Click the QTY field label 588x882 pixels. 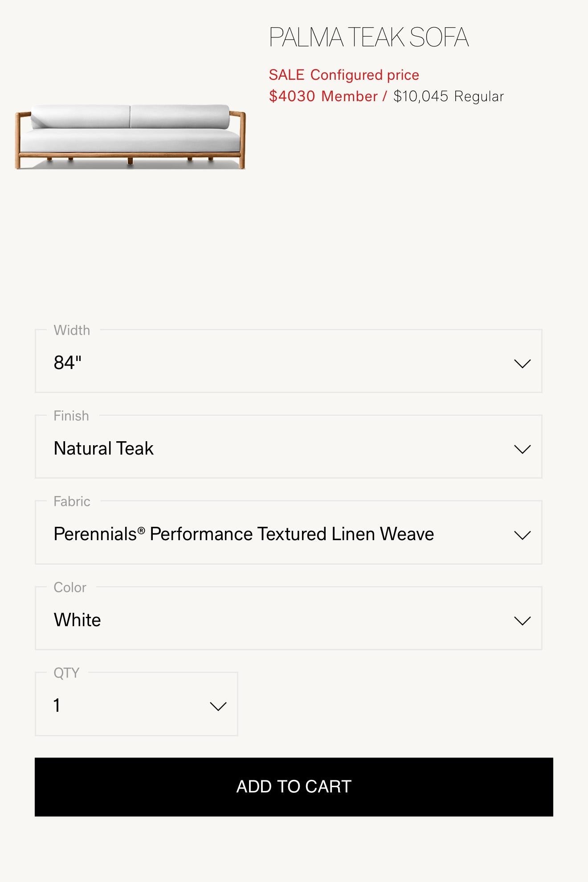[x=66, y=673]
